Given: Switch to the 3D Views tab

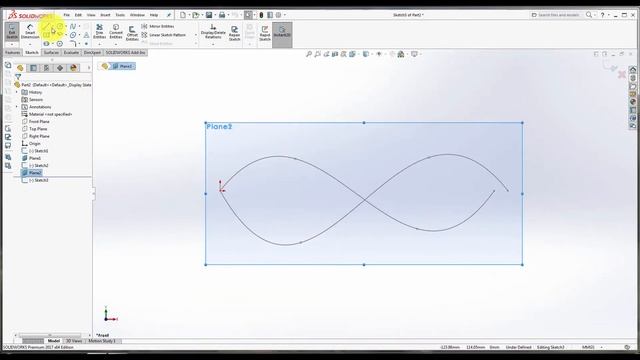Looking at the screenshot, I should tap(73, 341).
